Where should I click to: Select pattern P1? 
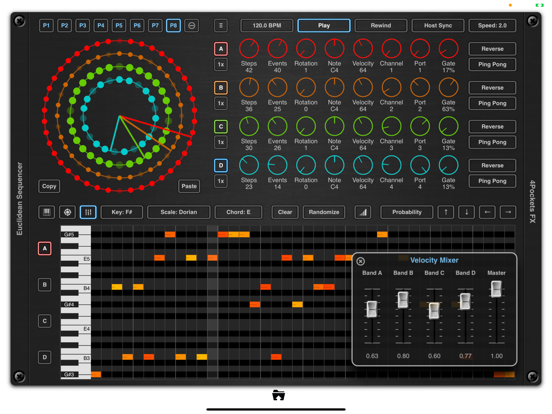[x=46, y=25]
